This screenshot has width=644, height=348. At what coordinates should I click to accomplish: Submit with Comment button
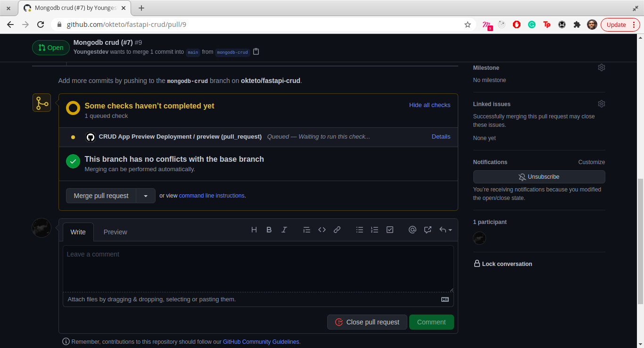tap(431, 322)
